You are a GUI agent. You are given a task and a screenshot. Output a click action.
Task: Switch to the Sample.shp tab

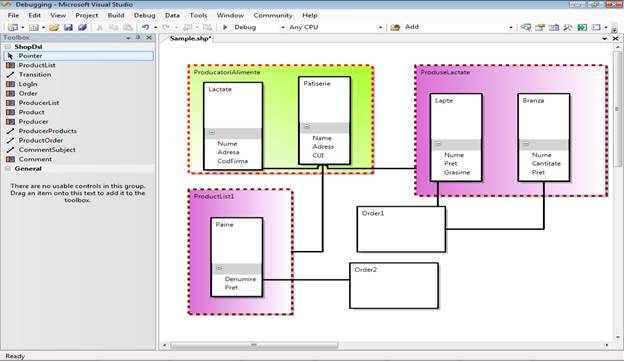click(x=191, y=39)
